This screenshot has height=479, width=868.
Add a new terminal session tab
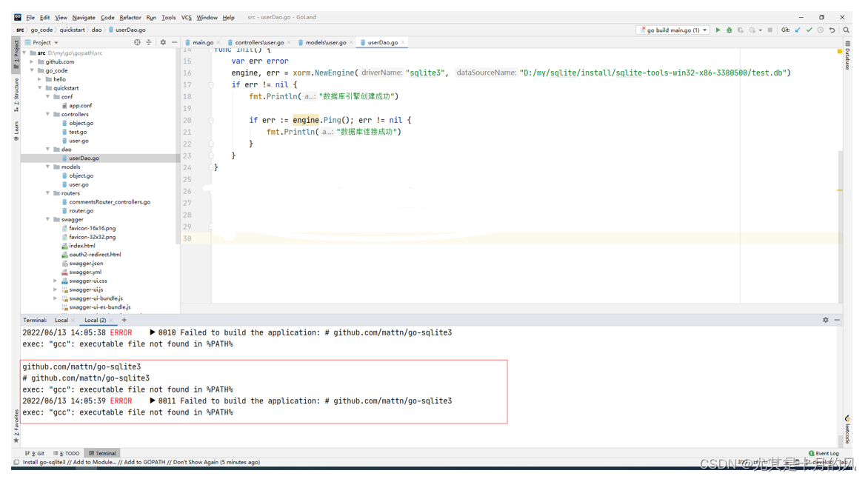[x=124, y=320]
